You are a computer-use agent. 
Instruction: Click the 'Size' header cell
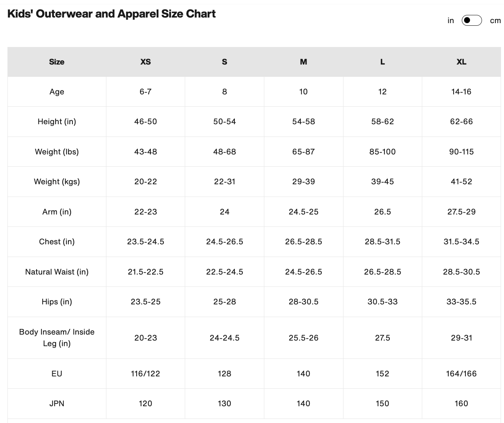click(57, 62)
